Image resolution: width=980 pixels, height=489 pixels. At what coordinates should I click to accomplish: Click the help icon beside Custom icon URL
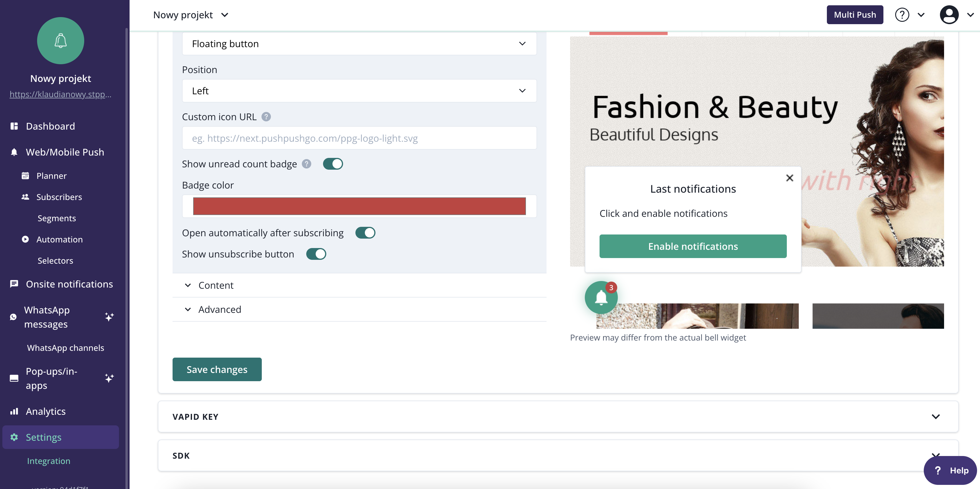266,117
